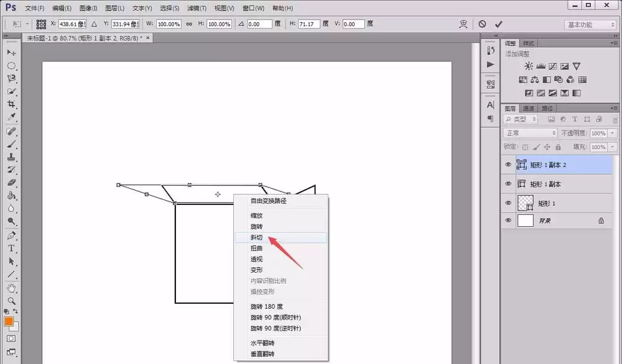Hide the 矩形 1 副本 layer

[508, 184]
